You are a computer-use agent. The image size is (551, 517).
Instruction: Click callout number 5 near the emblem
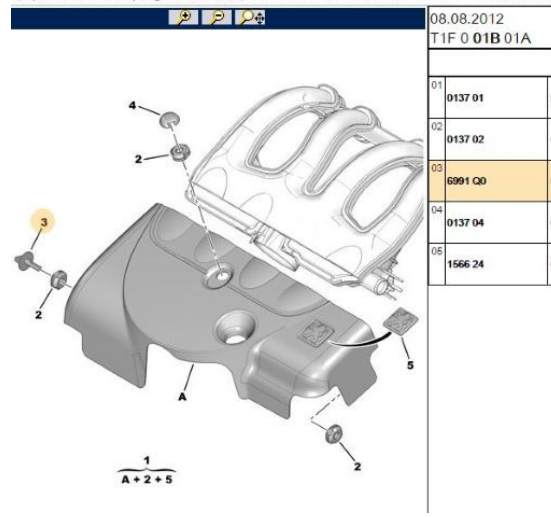pos(410,366)
